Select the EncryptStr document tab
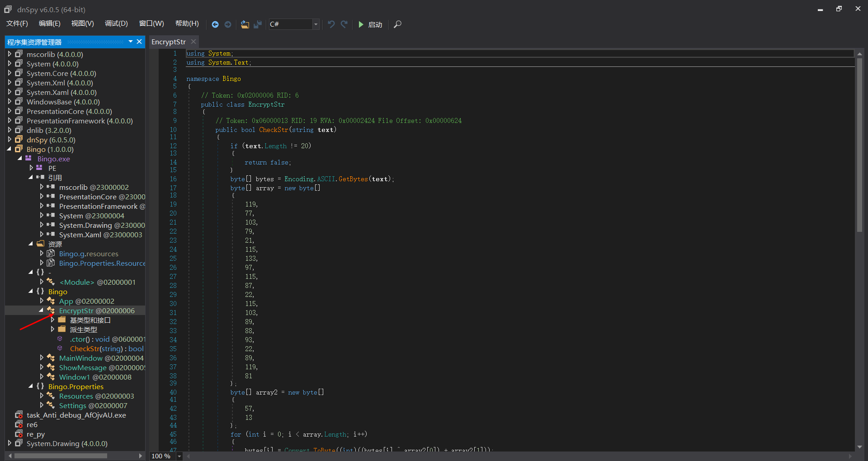The width and height of the screenshot is (868, 461). tap(169, 42)
